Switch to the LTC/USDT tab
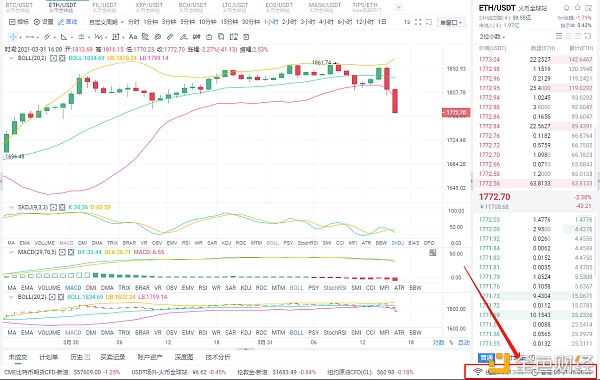 coord(235,7)
